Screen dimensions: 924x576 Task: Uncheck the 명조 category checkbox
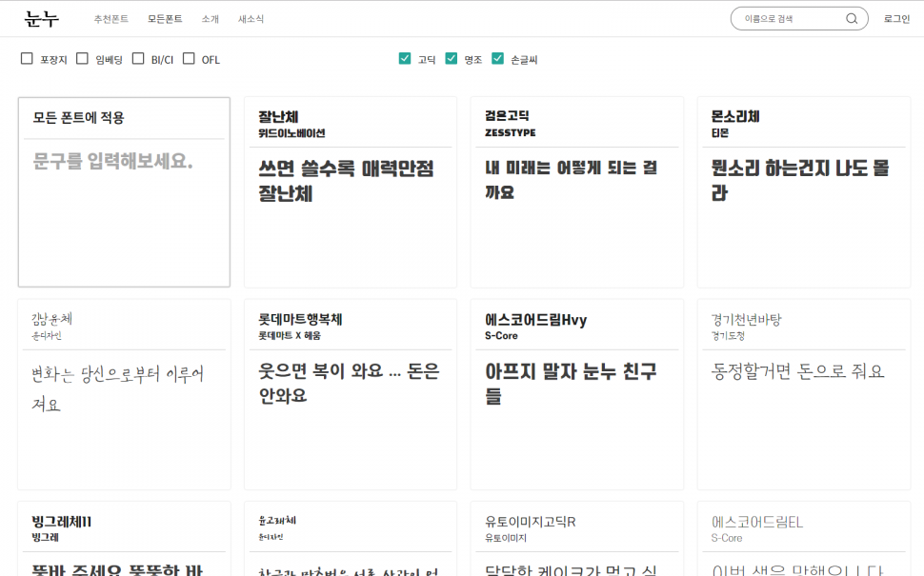451,58
